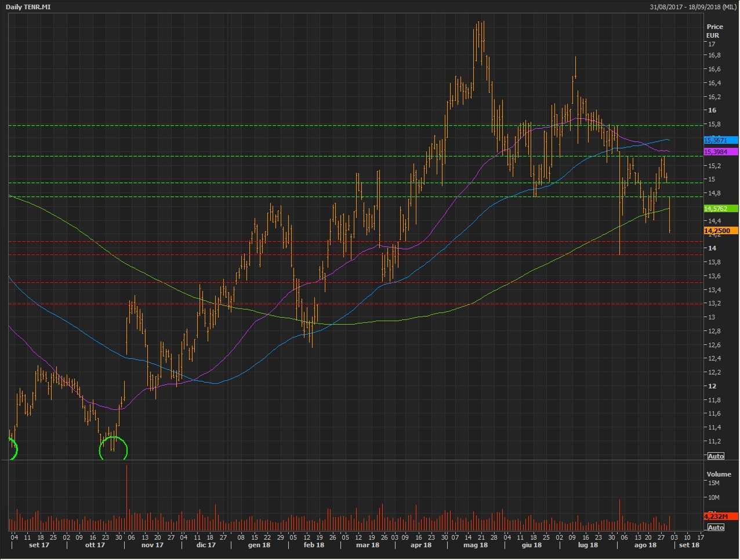Click the blue 15,5671 moving average tag

pyautogui.click(x=720, y=140)
